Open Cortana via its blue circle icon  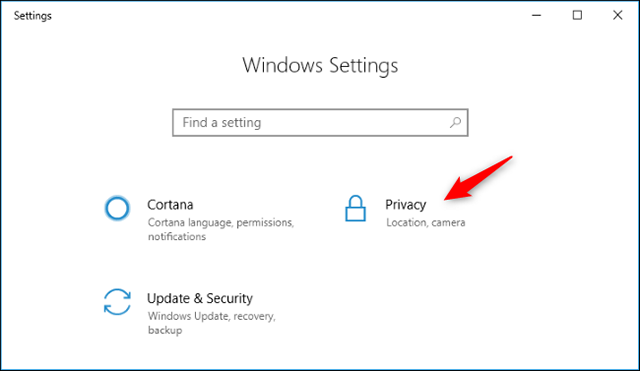click(x=117, y=208)
